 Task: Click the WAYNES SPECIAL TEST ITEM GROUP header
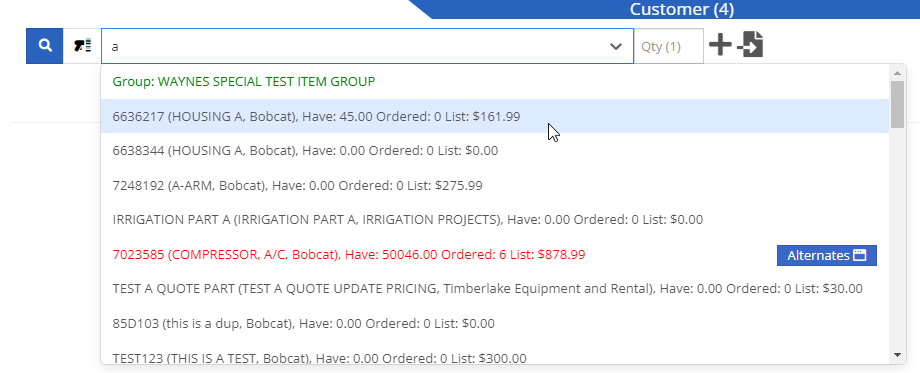243,82
